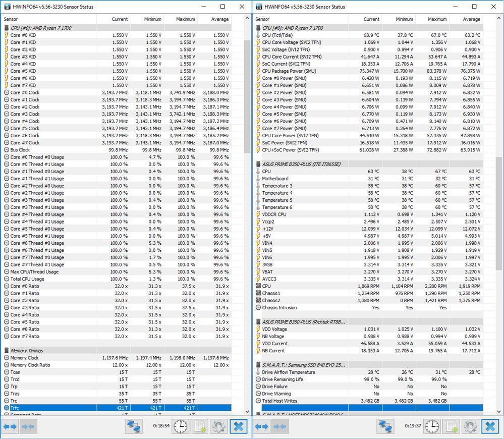Click collapse-columns arrows icon in left window

coord(28,426)
